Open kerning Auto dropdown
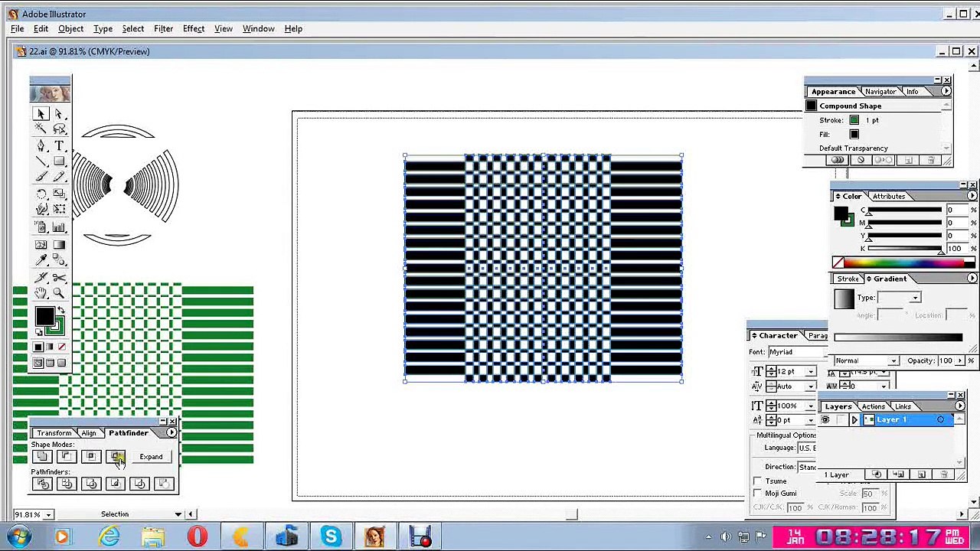The image size is (980, 551). coord(811,386)
